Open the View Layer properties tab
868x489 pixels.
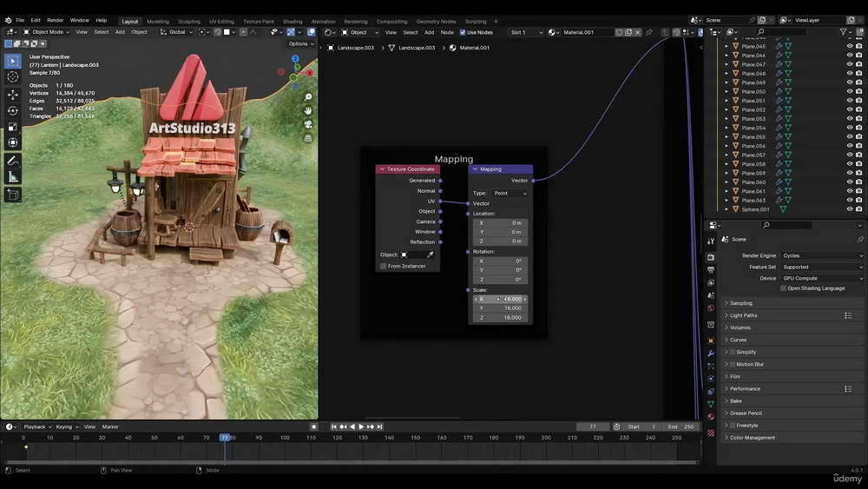[x=711, y=283]
